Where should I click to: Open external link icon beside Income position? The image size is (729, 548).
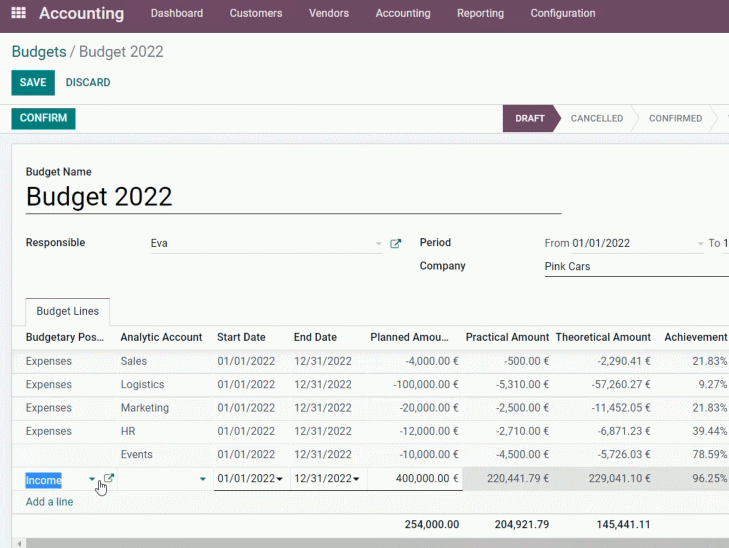pos(109,478)
